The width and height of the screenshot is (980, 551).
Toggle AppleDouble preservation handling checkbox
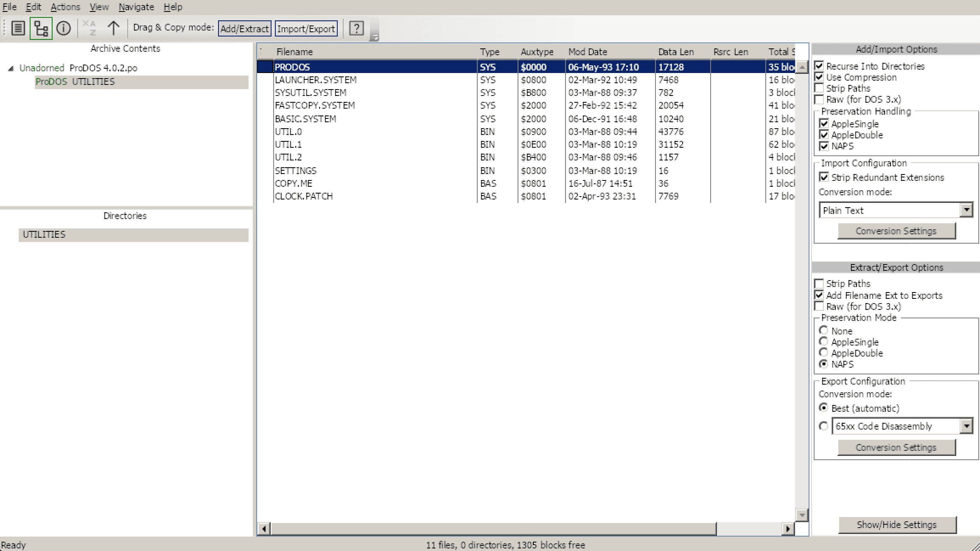[x=824, y=135]
